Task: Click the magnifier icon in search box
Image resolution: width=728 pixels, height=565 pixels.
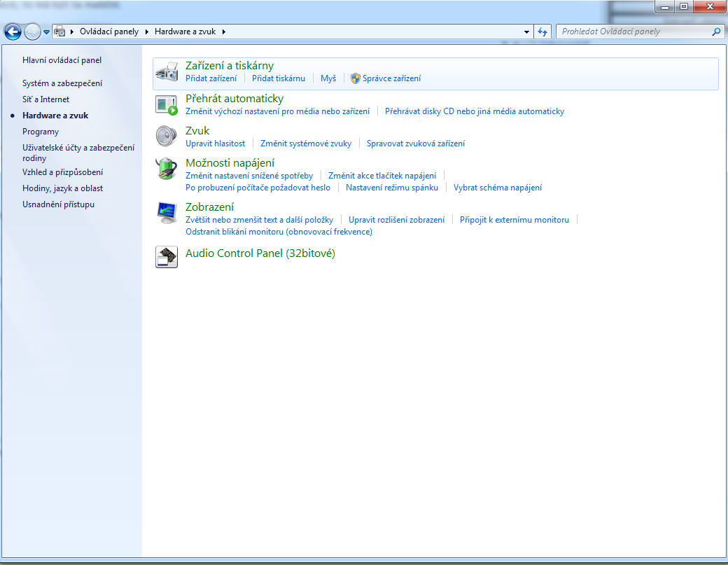Action: 716,32
